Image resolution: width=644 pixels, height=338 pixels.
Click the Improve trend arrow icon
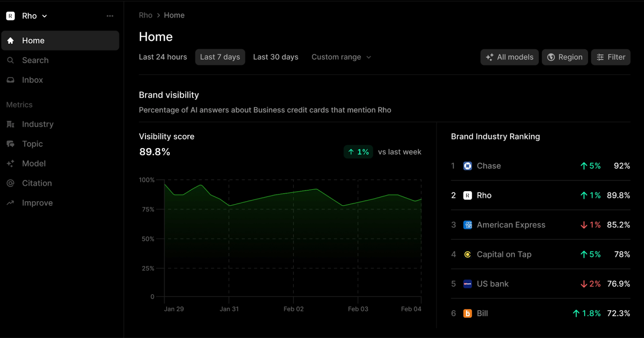coord(10,203)
